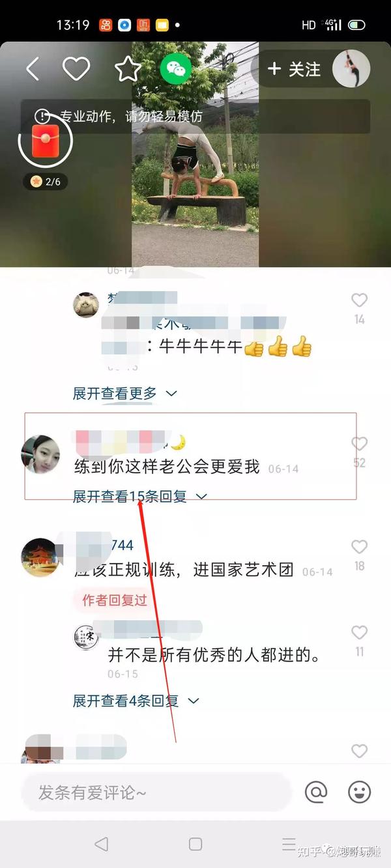Like the video with the heart icon
391x868 pixels.
pyautogui.click(x=76, y=68)
